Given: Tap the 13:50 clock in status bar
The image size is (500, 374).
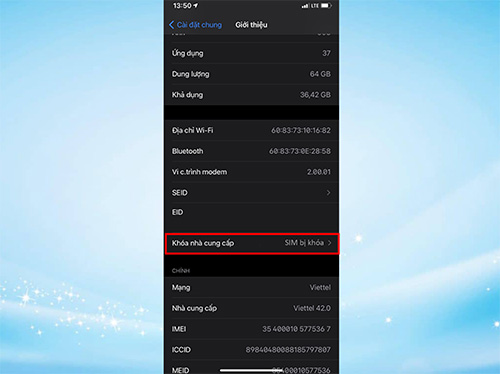Looking at the screenshot, I should [x=182, y=6].
